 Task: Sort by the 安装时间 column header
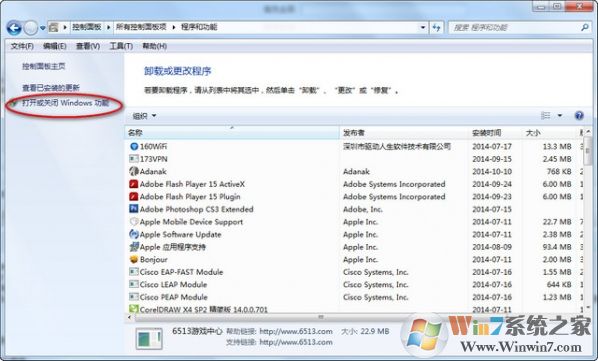click(x=495, y=133)
